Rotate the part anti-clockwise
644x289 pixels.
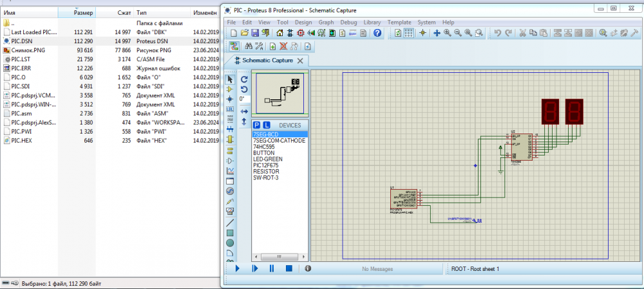[244, 89]
